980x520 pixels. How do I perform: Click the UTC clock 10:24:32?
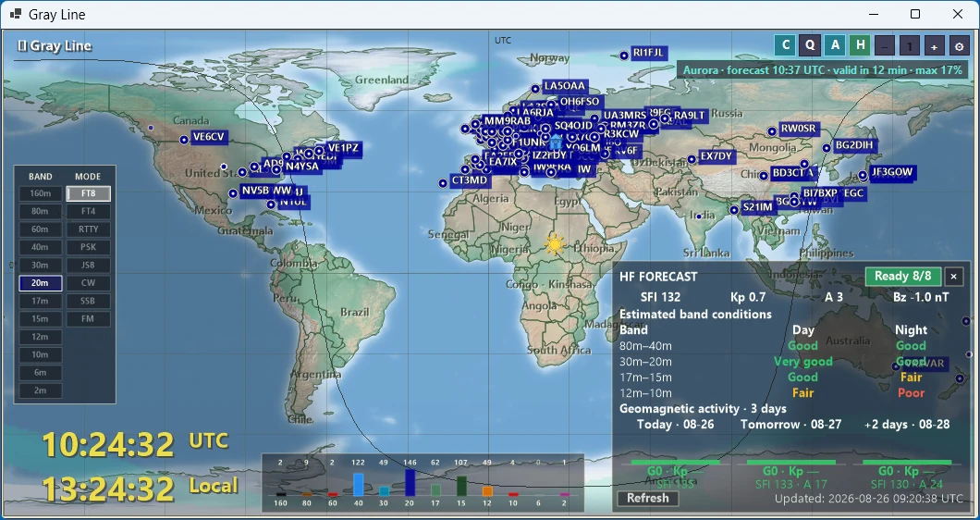tap(108, 445)
